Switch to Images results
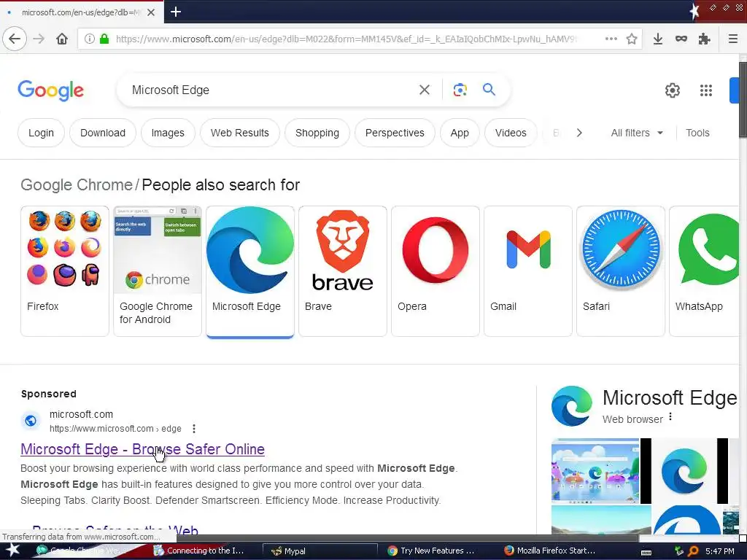Screen dimensions: 747x560 (x=168, y=133)
